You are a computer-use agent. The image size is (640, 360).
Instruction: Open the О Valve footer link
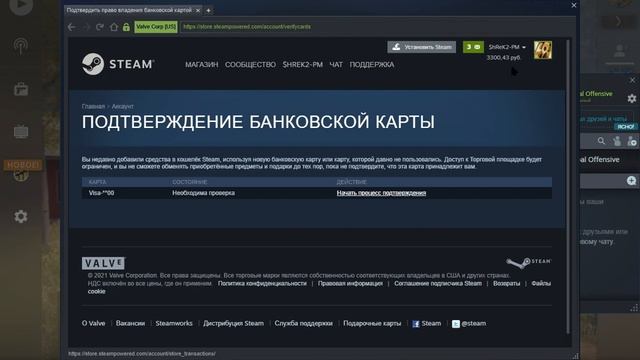click(x=93, y=323)
